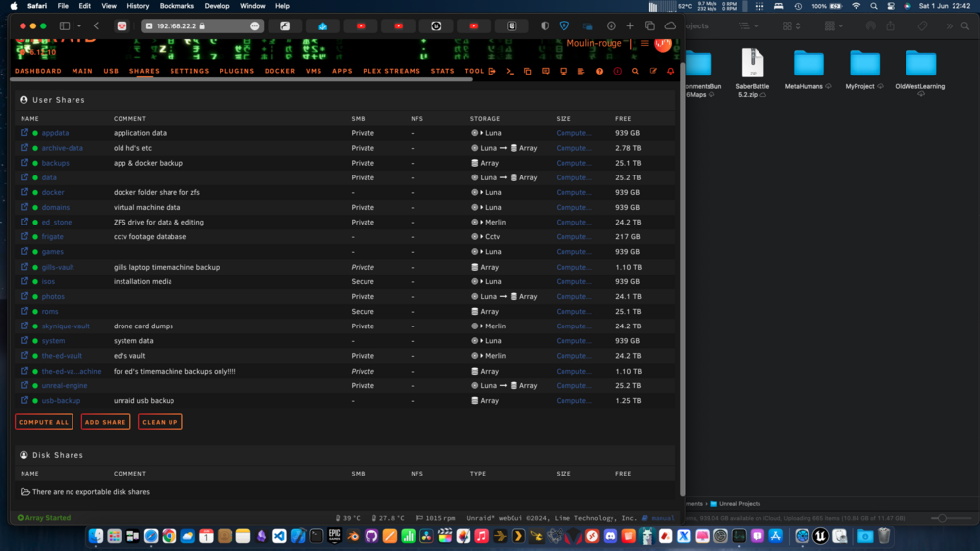This screenshot has height=551, width=980.
Task: Launch Epic Games Launcher from the Dock
Action: click(335, 536)
